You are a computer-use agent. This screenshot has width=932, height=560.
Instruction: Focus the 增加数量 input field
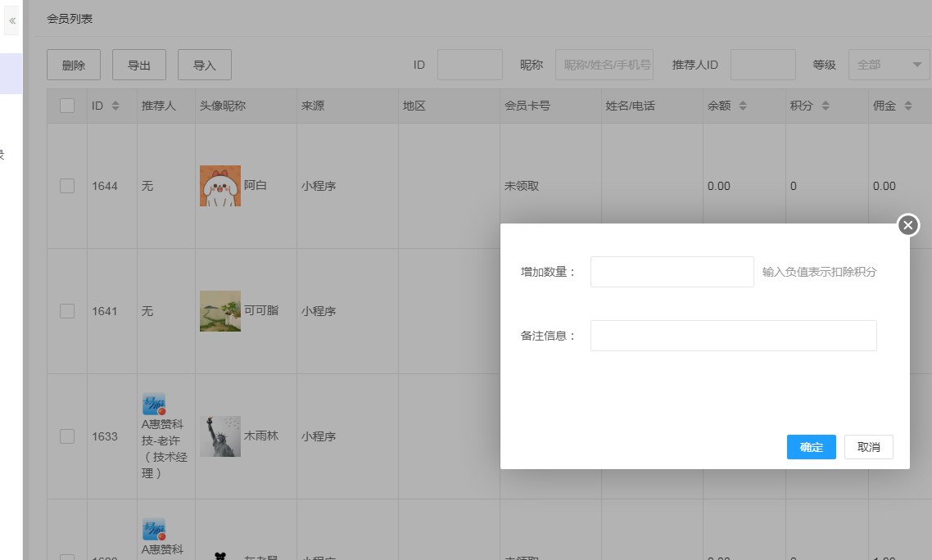[x=672, y=272]
